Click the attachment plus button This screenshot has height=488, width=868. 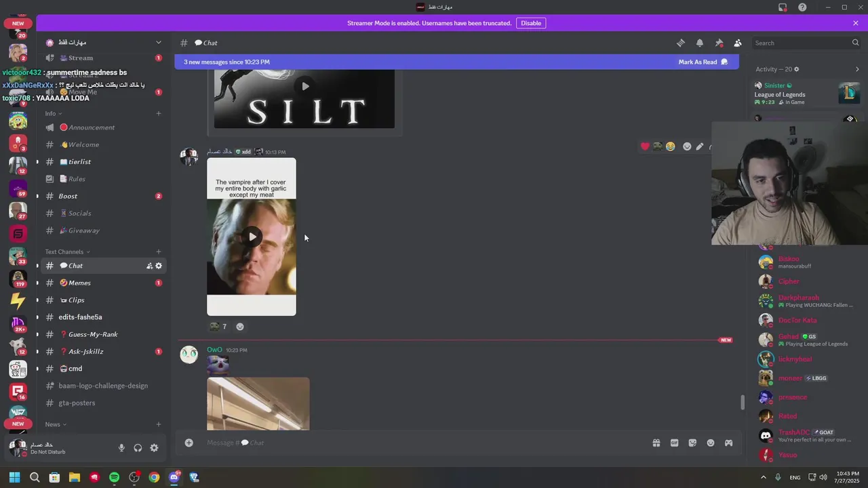(x=189, y=443)
